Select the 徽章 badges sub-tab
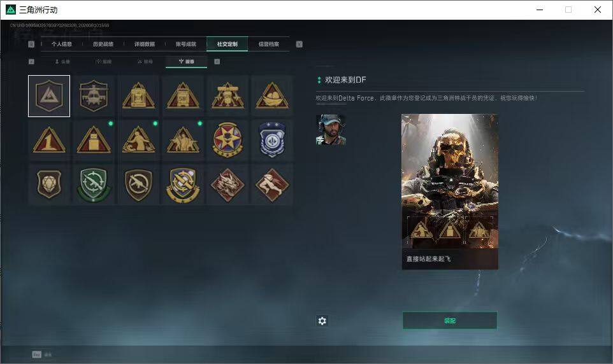The width and height of the screenshot is (613, 364). [x=187, y=62]
